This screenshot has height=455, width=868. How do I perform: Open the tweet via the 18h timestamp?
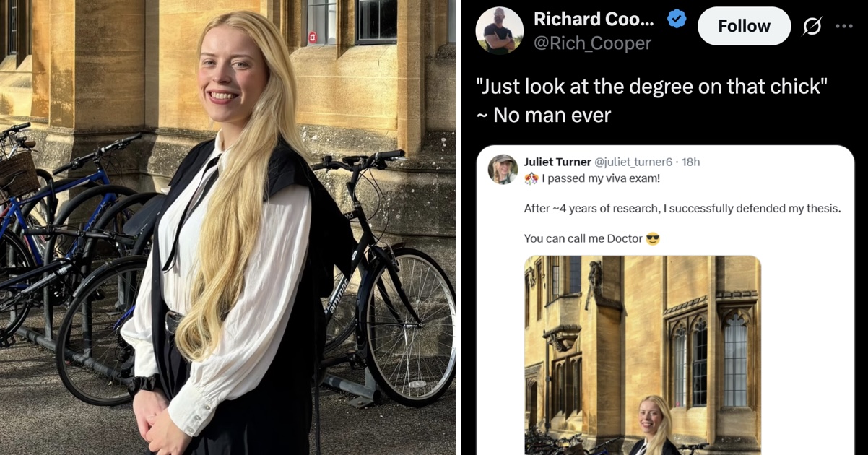tap(688, 162)
